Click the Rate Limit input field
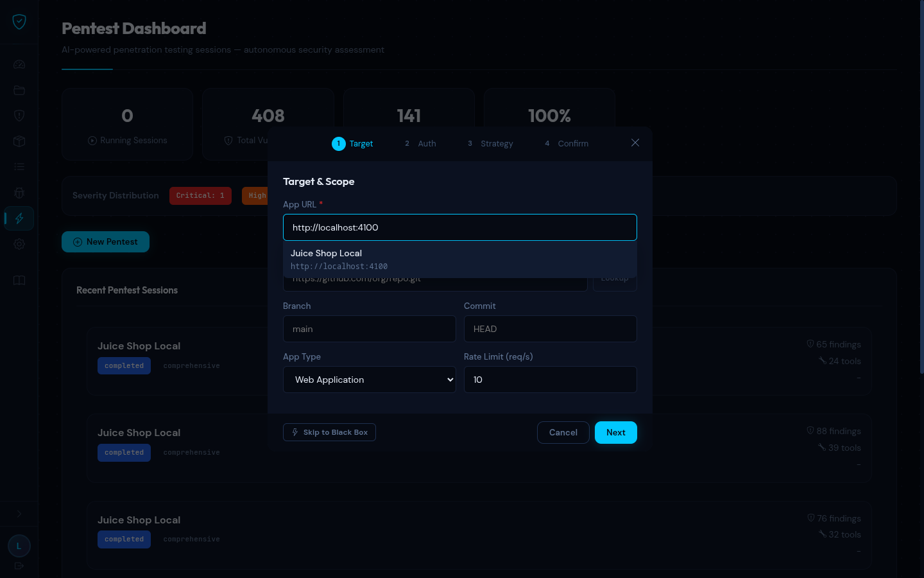The image size is (924, 578). click(550, 380)
